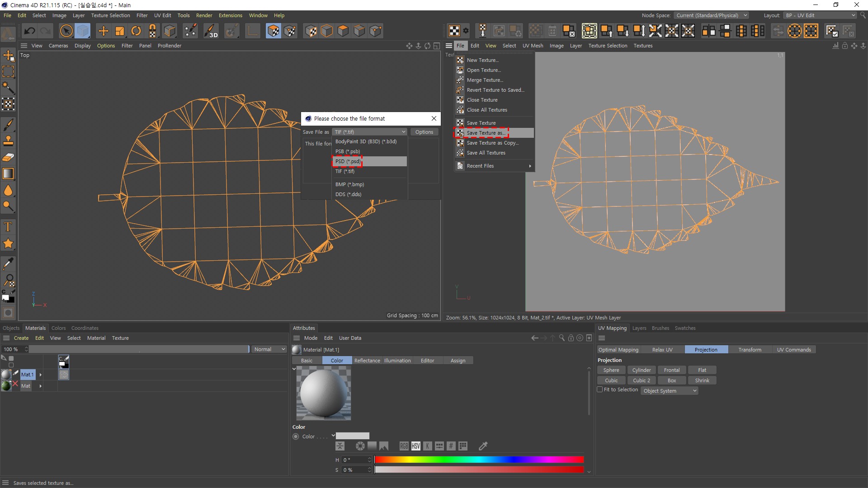This screenshot has width=868, height=488.
Task: Click the Options button in the dialog
Action: point(424,132)
